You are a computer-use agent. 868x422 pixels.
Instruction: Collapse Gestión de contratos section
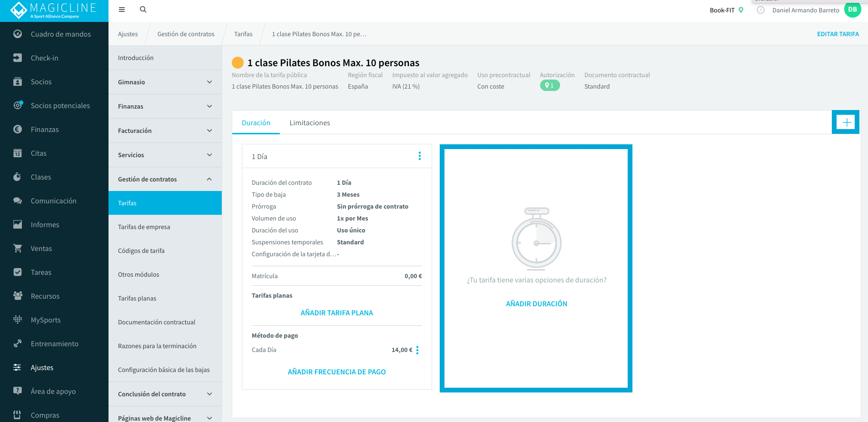pyautogui.click(x=165, y=180)
